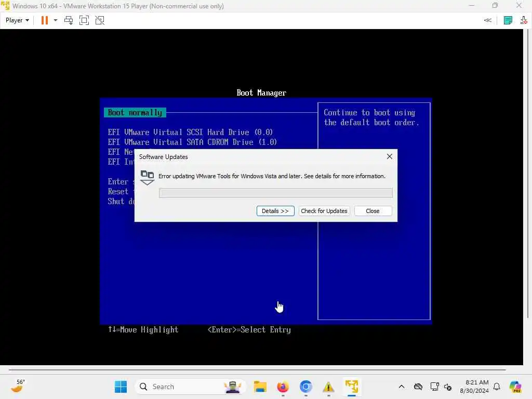Click the Continue to boot description text
Viewport: 532px width, 399px height.
coord(371,117)
